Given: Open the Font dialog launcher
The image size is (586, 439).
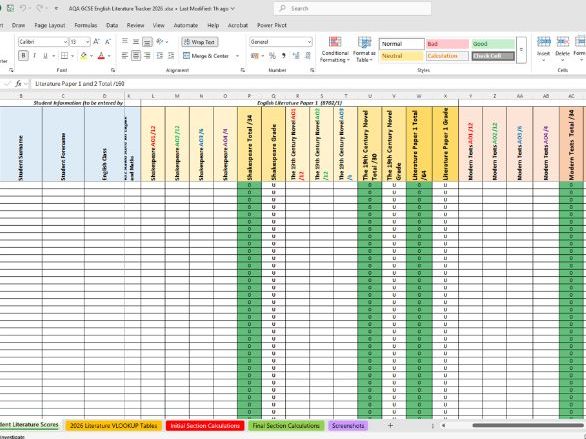Looking at the screenshot, I should pos(113,70).
